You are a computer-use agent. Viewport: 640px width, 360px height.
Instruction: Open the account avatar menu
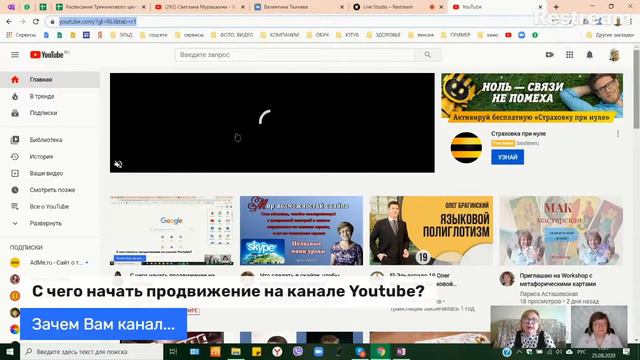[x=614, y=55]
